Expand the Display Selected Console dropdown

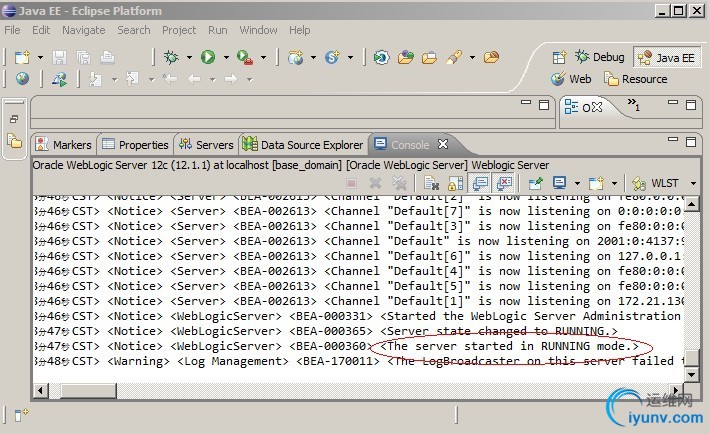pyautogui.click(x=577, y=184)
